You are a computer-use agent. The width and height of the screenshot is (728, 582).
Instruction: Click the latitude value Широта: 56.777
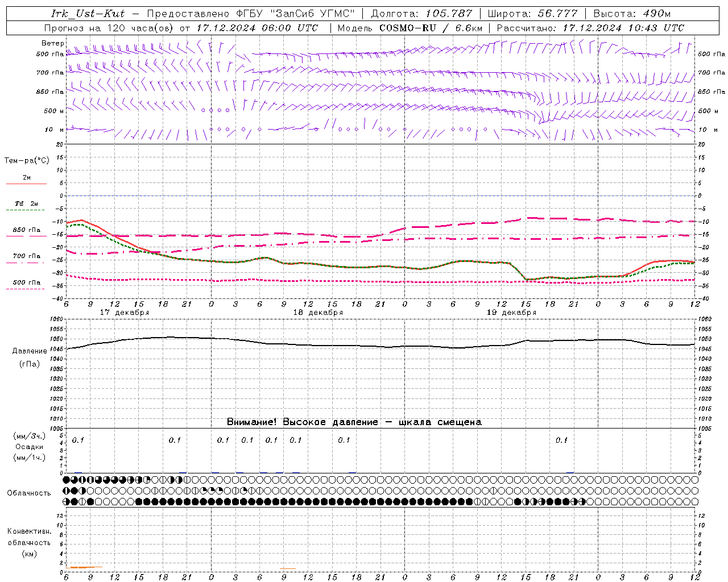click(533, 14)
